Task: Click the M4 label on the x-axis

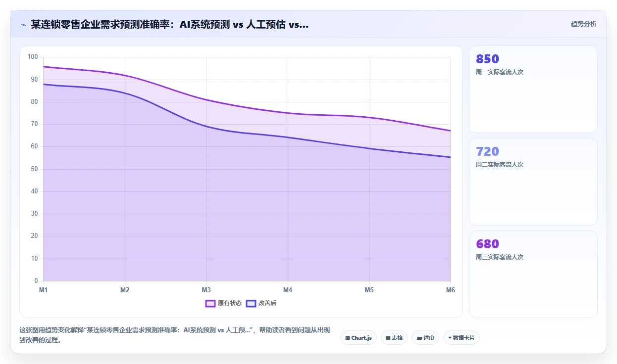Action: coord(288,290)
